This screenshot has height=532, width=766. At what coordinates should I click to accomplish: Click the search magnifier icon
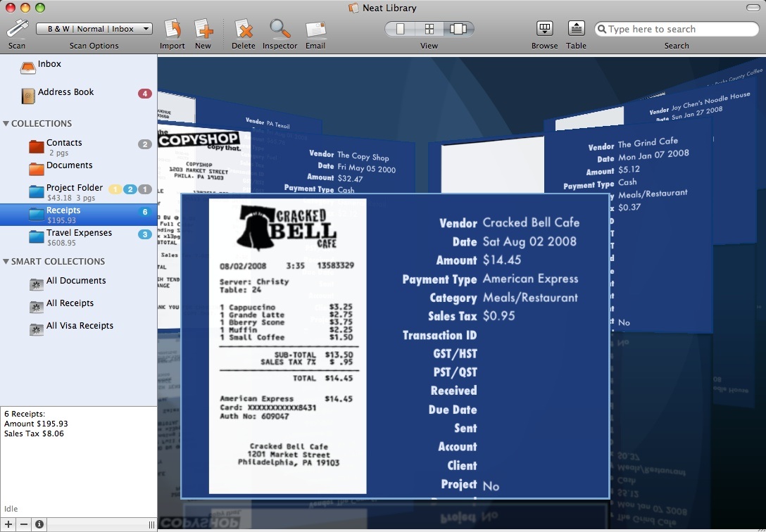coord(602,30)
